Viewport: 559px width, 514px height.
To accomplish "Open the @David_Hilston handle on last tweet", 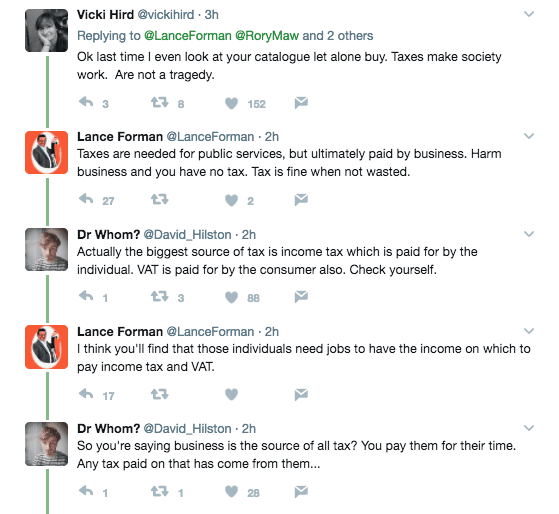I will coord(188,428).
